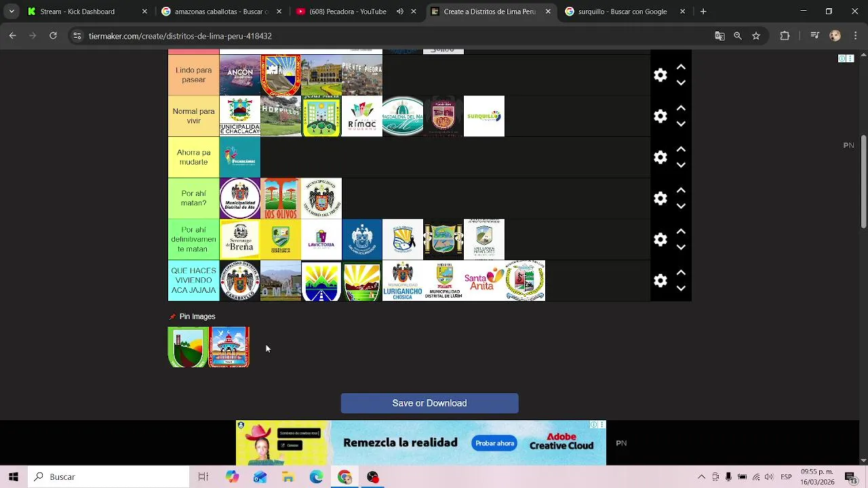868x488 pixels.
Task: Open Chrome extensions puzzle icon
Action: click(785, 36)
